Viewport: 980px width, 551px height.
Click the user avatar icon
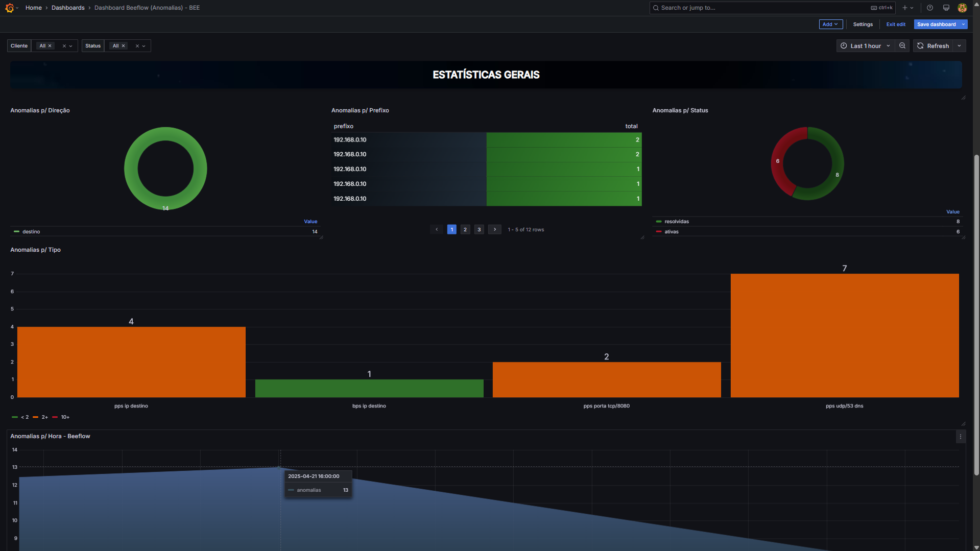(962, 8)
